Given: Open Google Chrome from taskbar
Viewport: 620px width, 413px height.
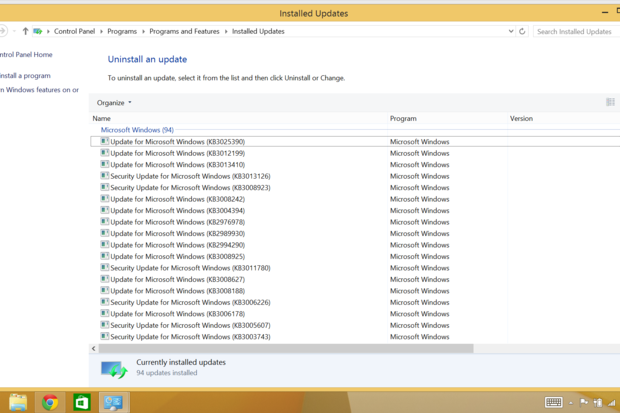Looking at the screenshot, I should (x=50, y=403).
